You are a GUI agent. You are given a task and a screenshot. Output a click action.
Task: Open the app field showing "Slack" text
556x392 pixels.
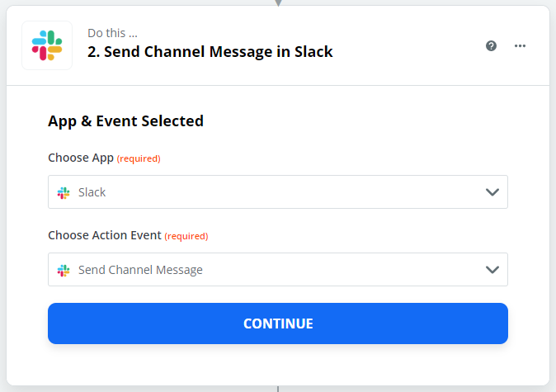click(x=92, y=192)
